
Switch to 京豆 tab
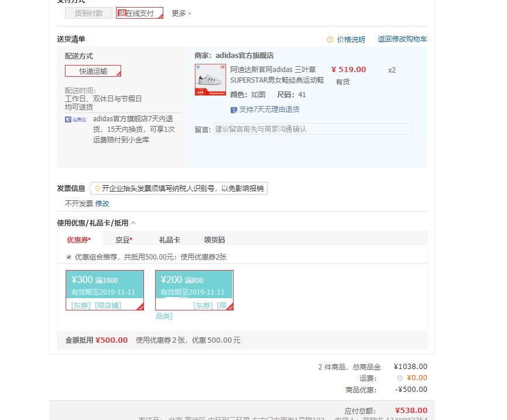click(124, 240)
